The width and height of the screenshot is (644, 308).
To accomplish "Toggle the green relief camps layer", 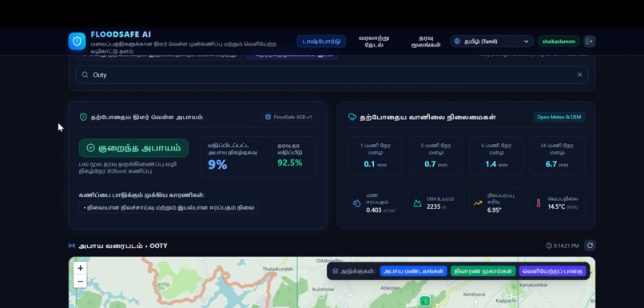I will tap(483, 271).
